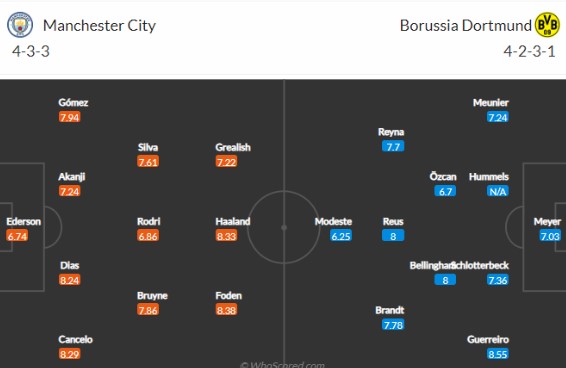Click the 4-3-3 formation label
The height and width of the screenshot is (368, 566).
point(31,51)
